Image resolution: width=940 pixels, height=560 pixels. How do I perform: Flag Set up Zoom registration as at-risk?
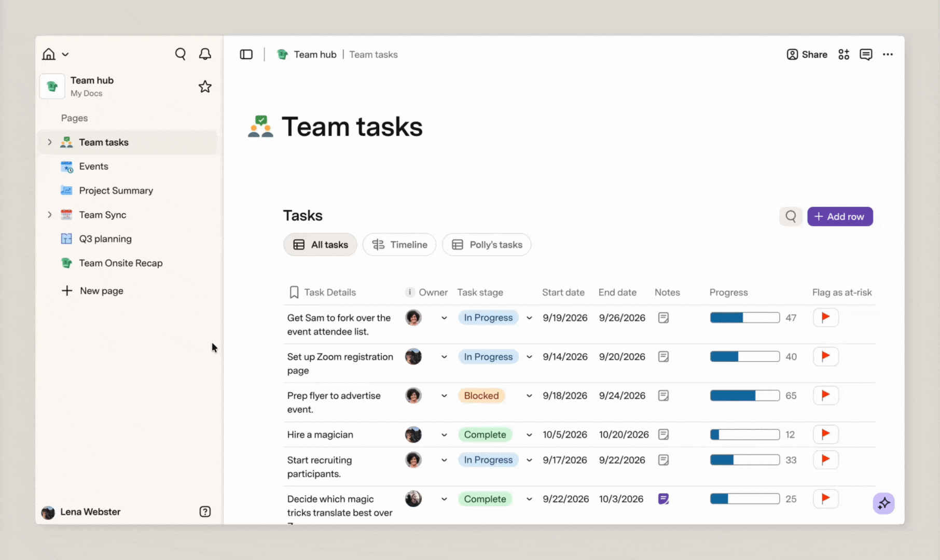click(826, 356)
